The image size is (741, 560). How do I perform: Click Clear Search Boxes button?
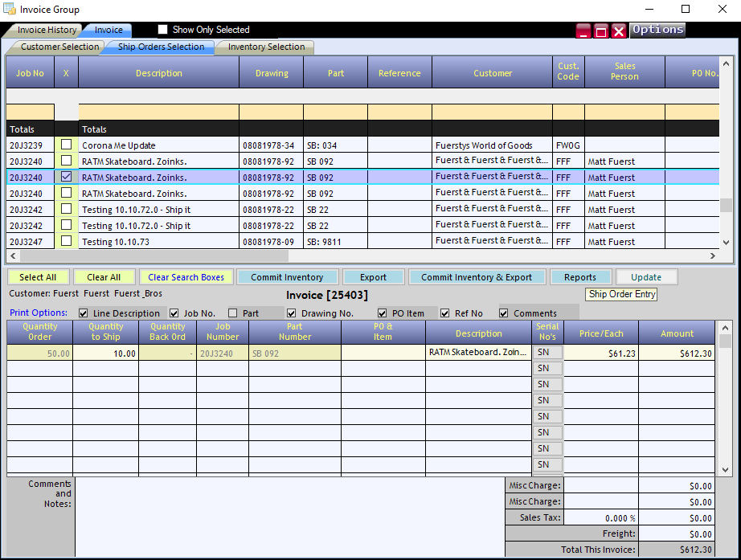(x=186, y=277)
